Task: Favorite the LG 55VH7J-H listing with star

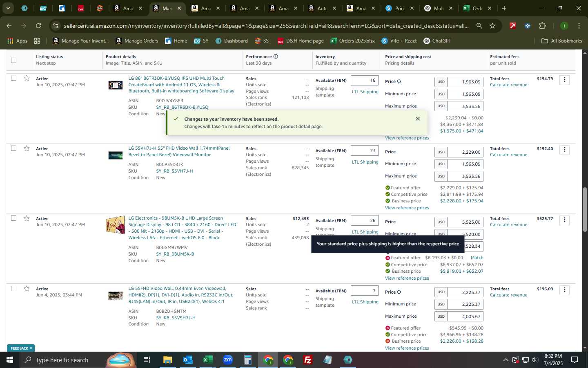Action: pyautogui.click(x=27, y=148)
